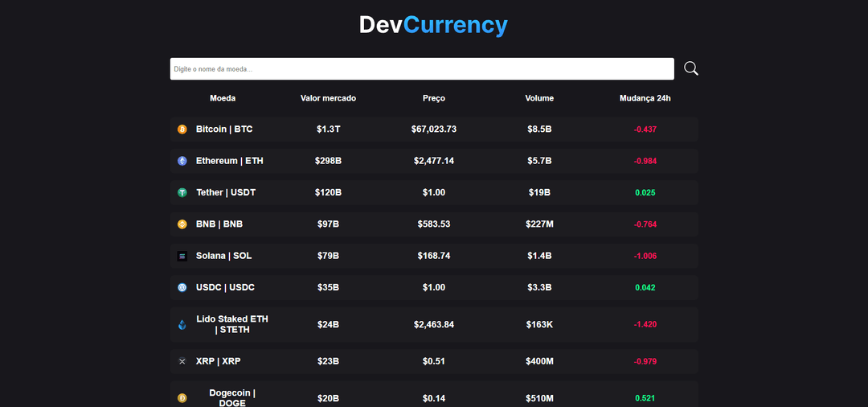Click the Moeda column header
The height and width of the screenshot is (407, 868).
[223, 98]
